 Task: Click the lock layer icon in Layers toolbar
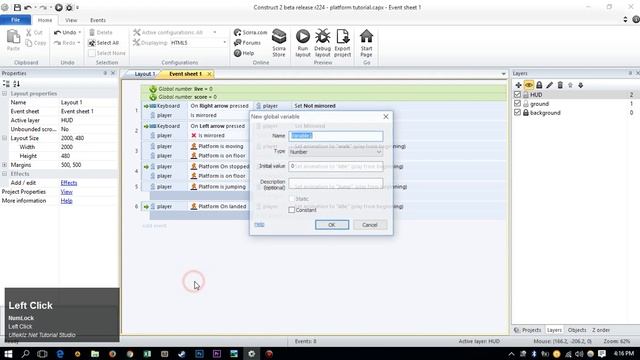539,85
